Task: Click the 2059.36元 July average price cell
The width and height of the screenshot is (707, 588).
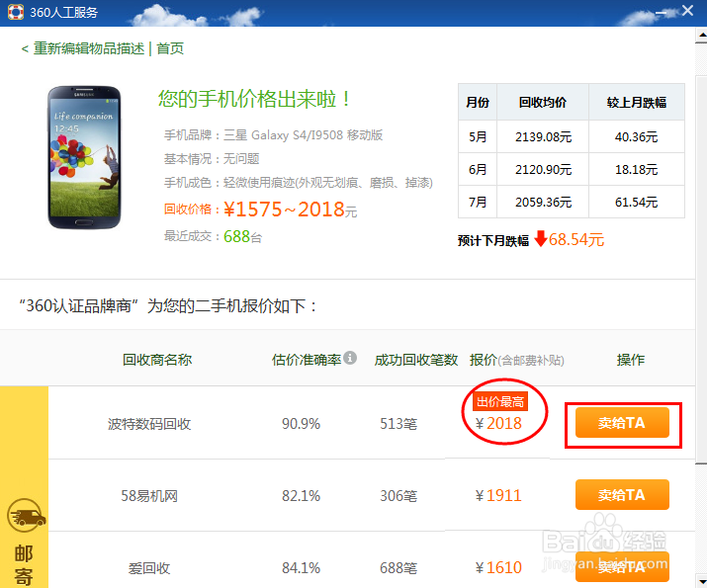Action: pyautogui.click(x=543, y=202)
